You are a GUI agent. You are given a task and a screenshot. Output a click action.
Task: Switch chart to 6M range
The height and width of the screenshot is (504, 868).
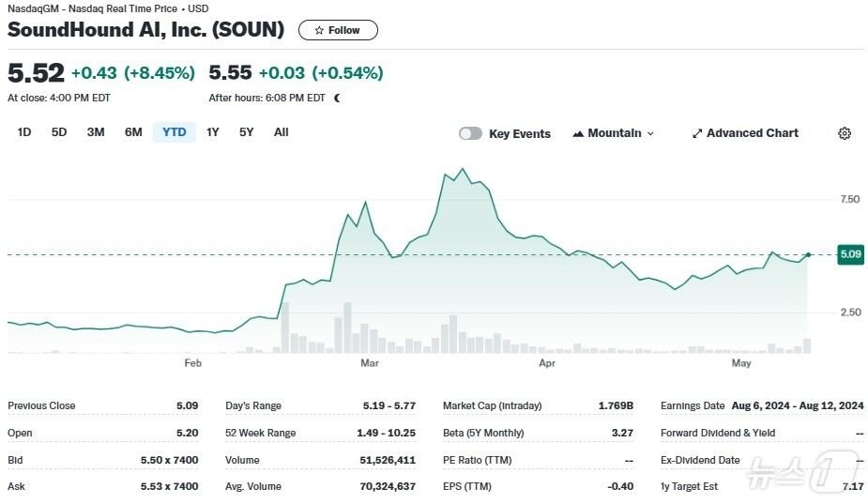coord(133,132)
